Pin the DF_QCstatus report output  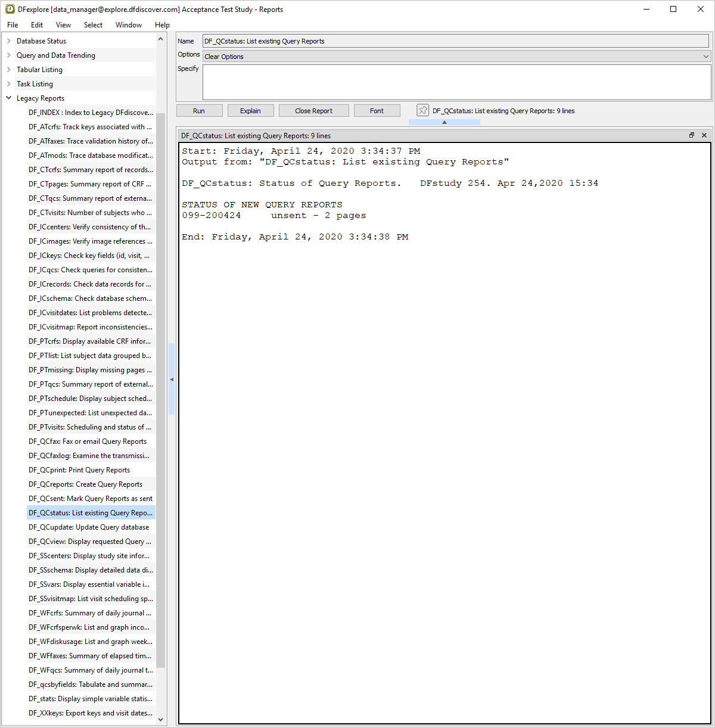[422, 111]
